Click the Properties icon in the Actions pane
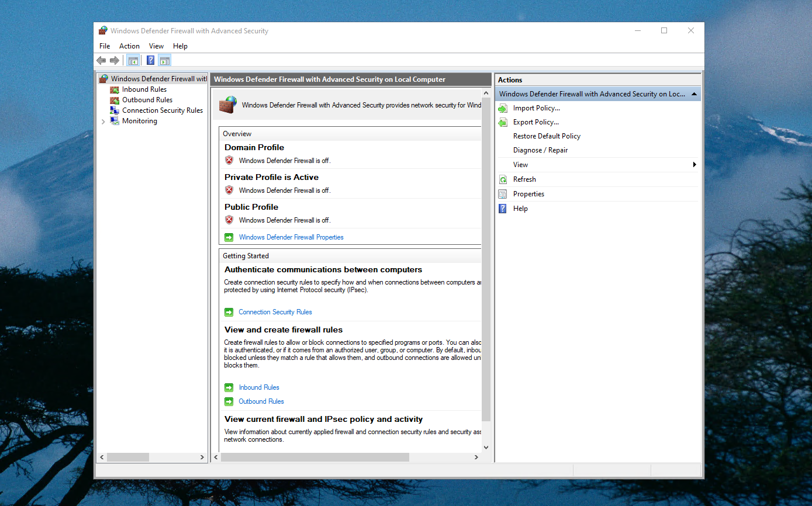This screenshot has width=812, height=506. [x=503, y=194]
